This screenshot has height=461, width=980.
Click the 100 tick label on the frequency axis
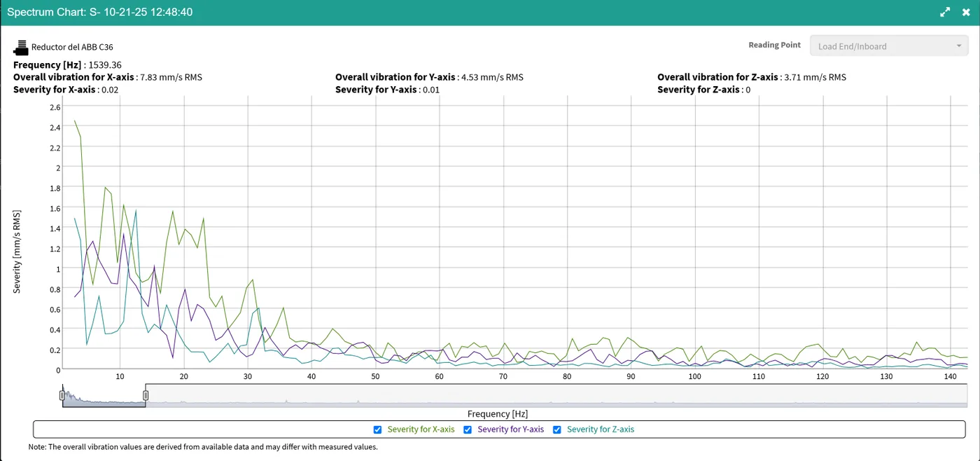694,376
